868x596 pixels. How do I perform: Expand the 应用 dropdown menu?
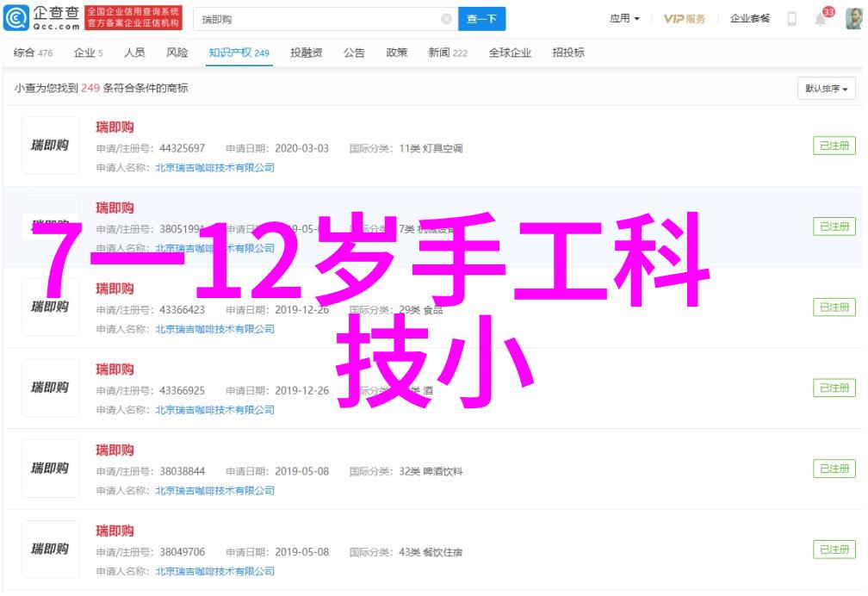624,19
